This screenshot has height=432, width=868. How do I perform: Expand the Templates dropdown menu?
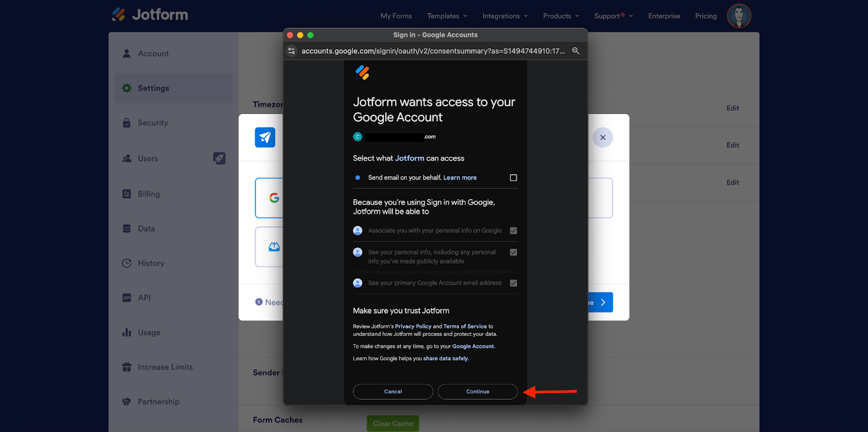pyautogui.click(x=447, y=16)
